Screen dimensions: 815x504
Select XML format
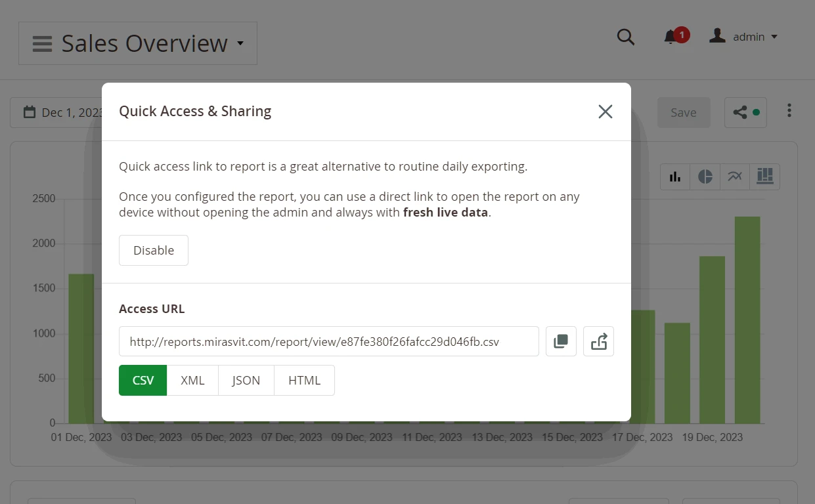click(192, 381)
